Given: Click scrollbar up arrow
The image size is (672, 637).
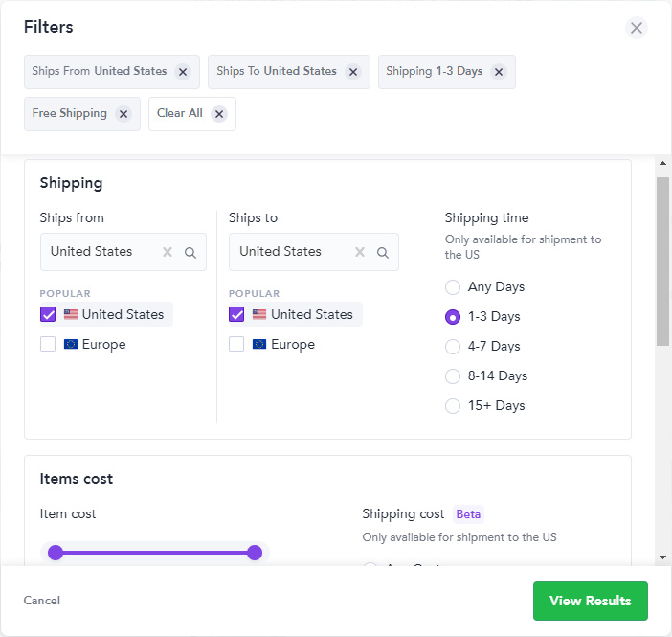Looking at the screenshot, I should [662, 163].
